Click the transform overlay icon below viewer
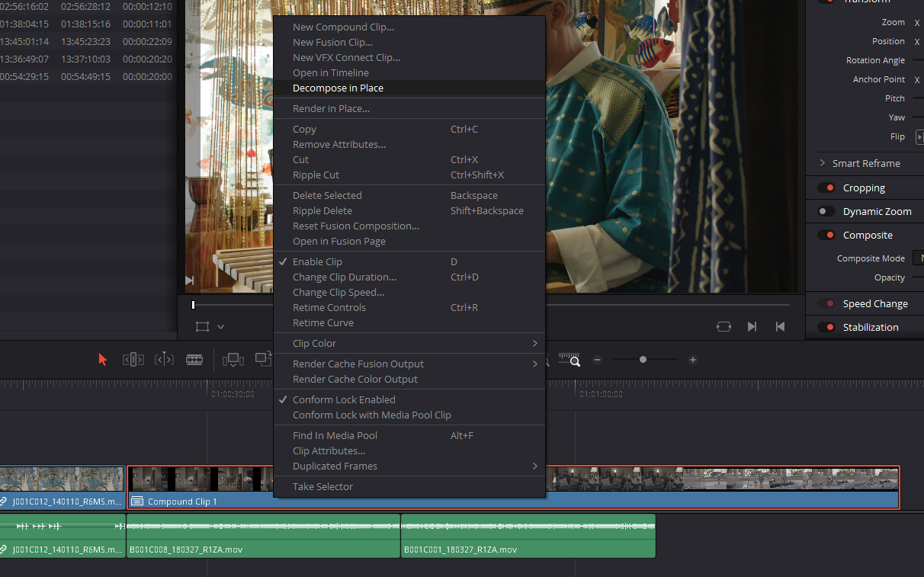The height and width of the screenshot is (577, 924). 202,326
